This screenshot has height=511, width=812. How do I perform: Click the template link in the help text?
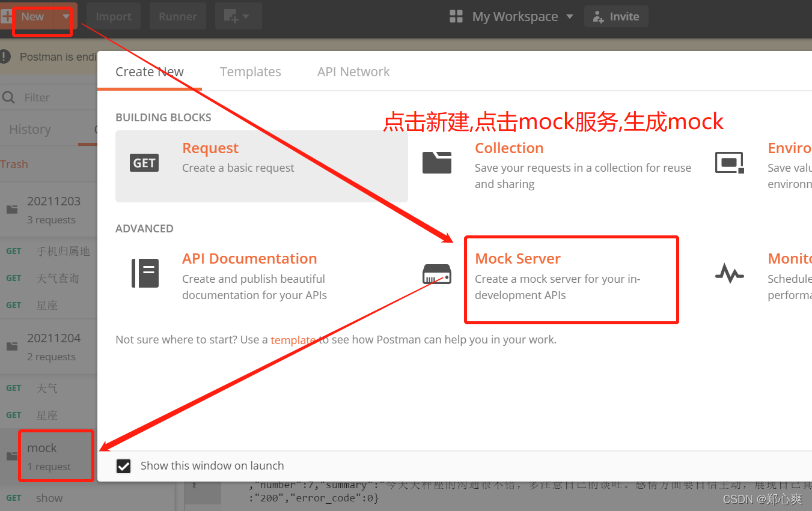pyautogui.click(x=293, y=340)
